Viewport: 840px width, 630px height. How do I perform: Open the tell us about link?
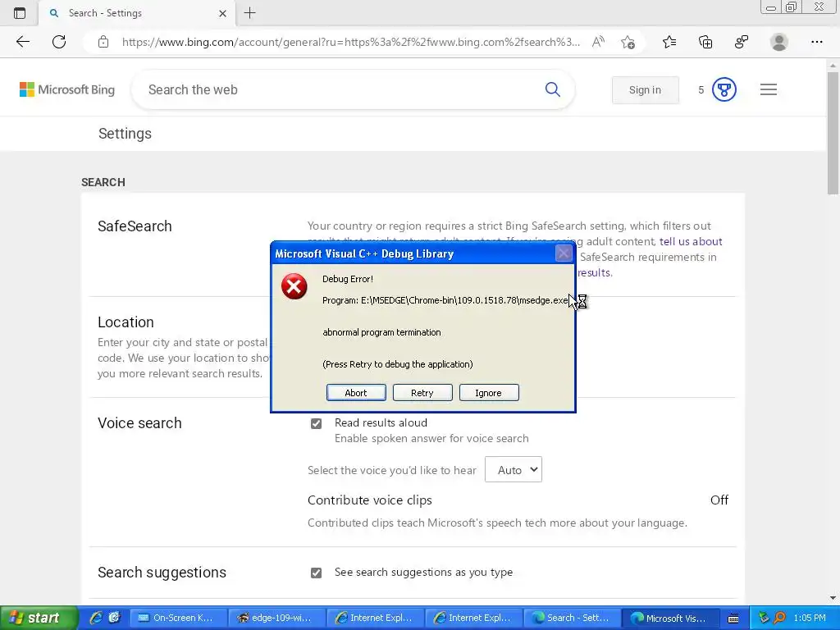pos(691,242)
